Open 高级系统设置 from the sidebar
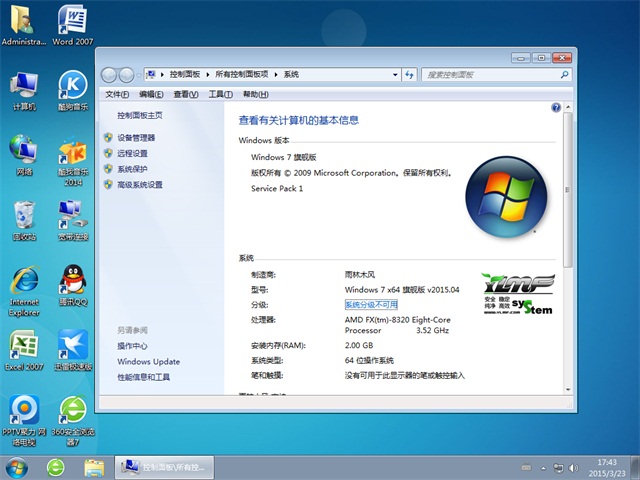The height and width of the screenshot is (480, 640). (140, 184)
